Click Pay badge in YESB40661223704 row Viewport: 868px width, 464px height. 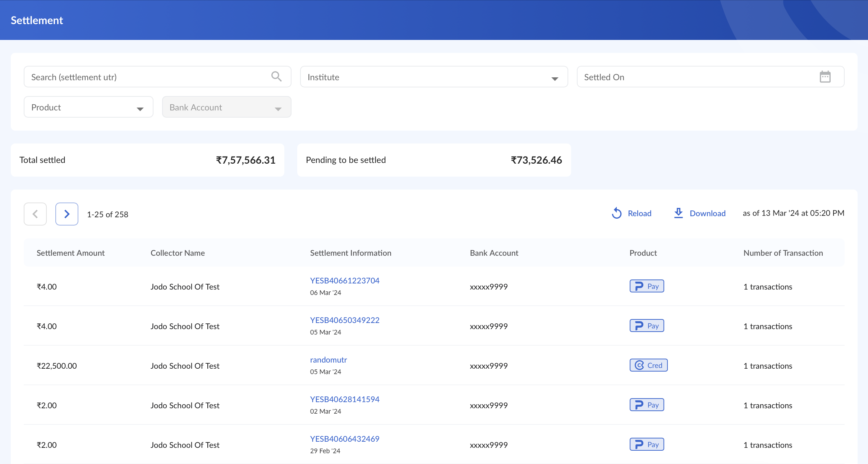point(647,286)
